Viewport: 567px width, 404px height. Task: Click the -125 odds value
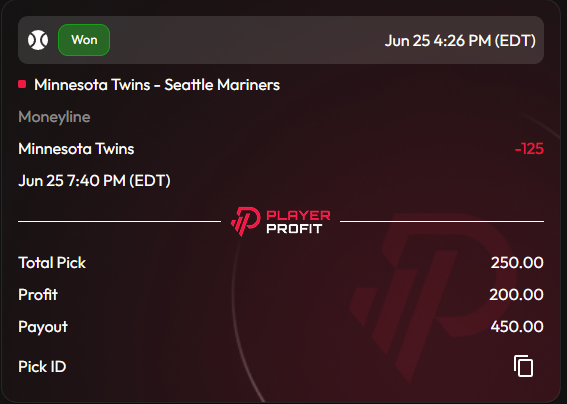click(529, 149)
